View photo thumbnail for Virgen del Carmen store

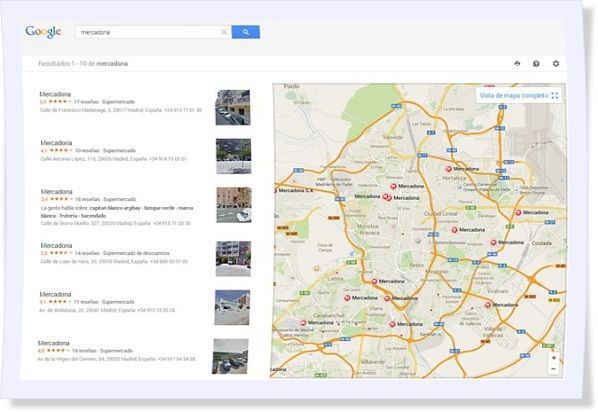point(230,356)
